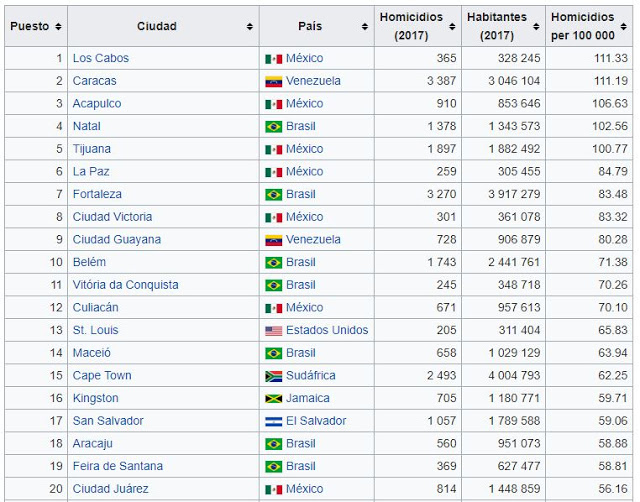640x502 pixels.
Task: Click the Venezuela flag in Caracas row
Action: [273, 81]
